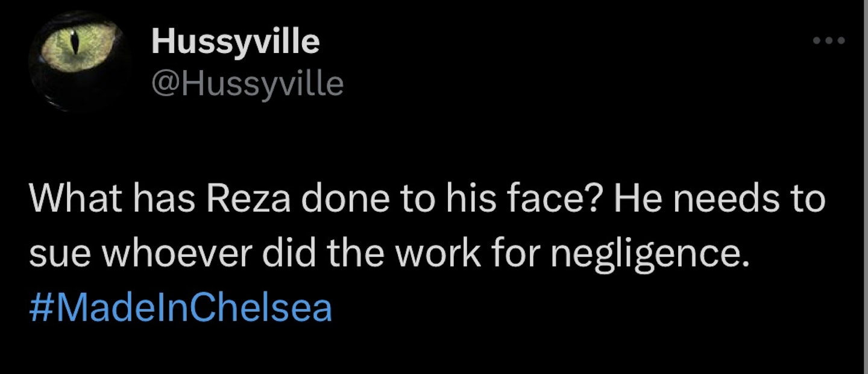The image size is (868, 374).
Task: Show tweet actions using the top-right dots
Action: [829, 41]
